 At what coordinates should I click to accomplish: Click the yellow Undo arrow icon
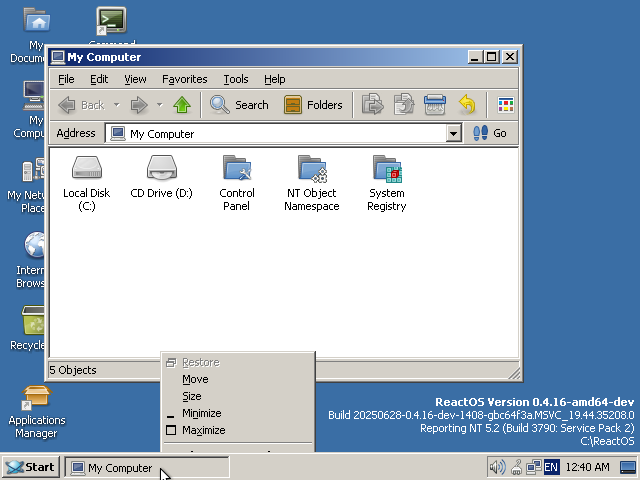tap(467, 105)
